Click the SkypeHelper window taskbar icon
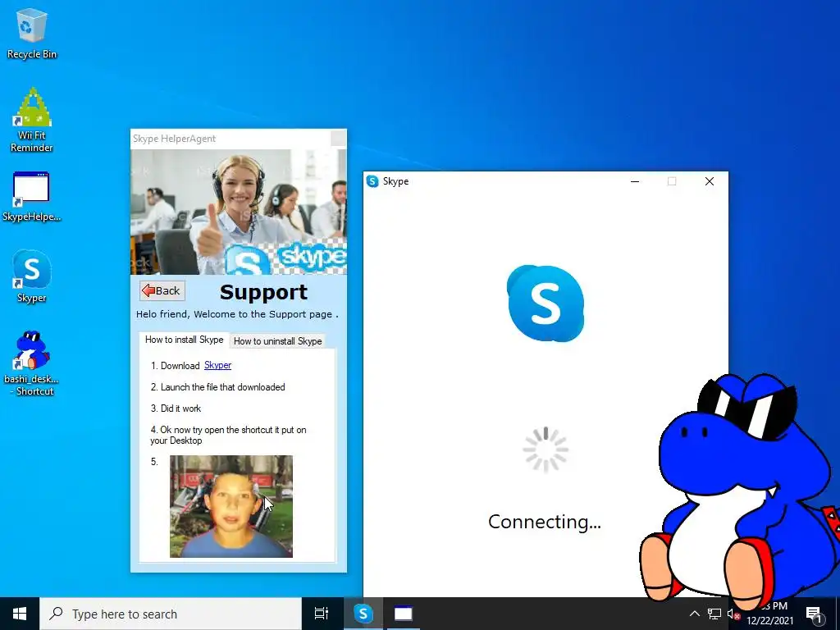This screenshot has width=840, height=630. coord(404,614)
